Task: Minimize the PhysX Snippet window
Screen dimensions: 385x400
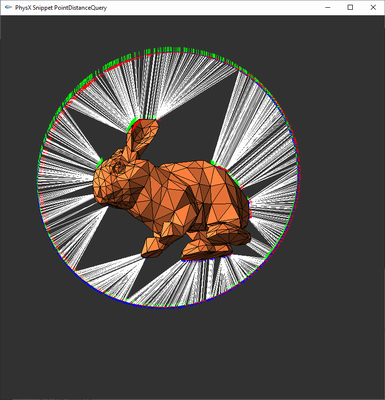Action: (328, 7)
